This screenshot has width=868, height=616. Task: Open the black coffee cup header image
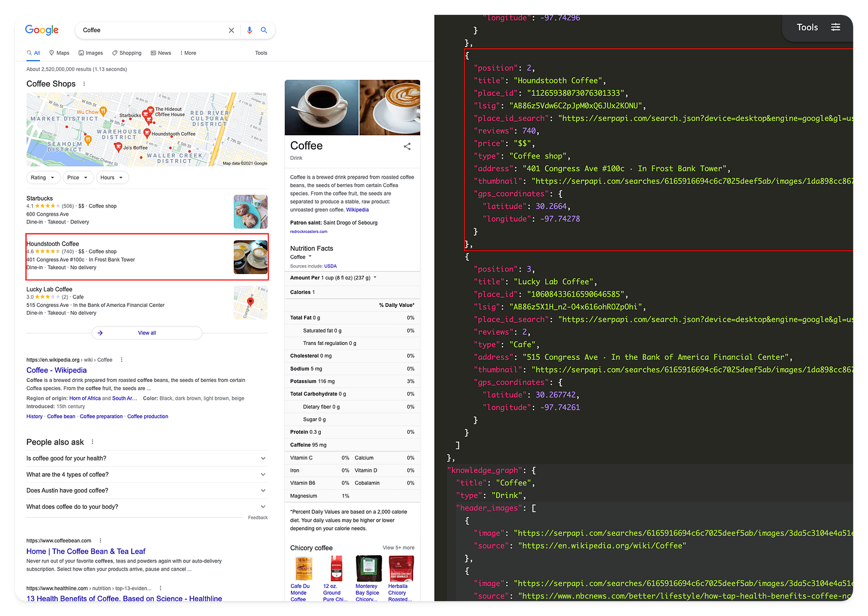321,107
